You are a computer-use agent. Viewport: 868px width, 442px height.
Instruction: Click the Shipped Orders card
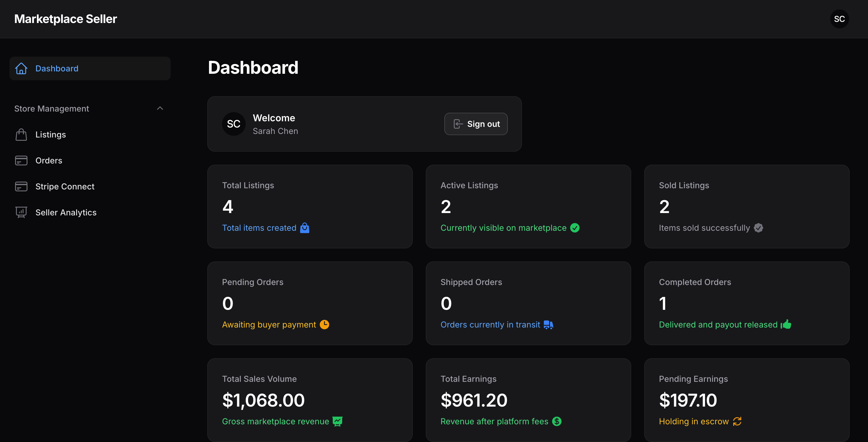[528, 303]
